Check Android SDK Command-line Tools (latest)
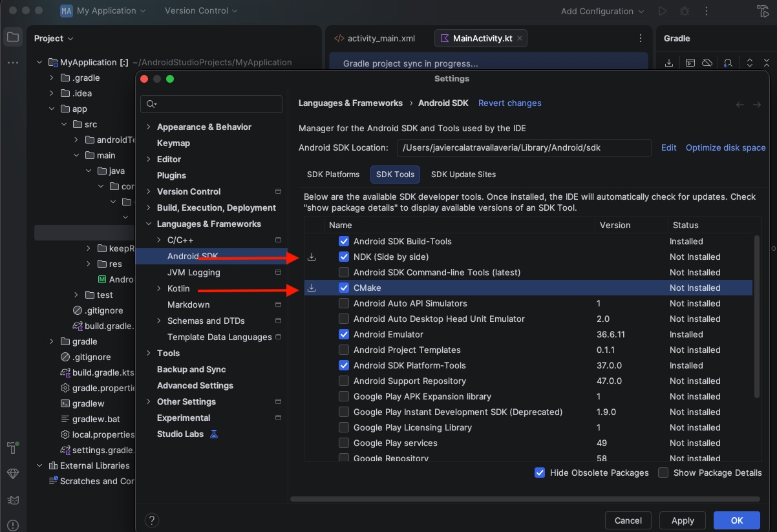The image size is (777, 532). [x=344, y=272]
